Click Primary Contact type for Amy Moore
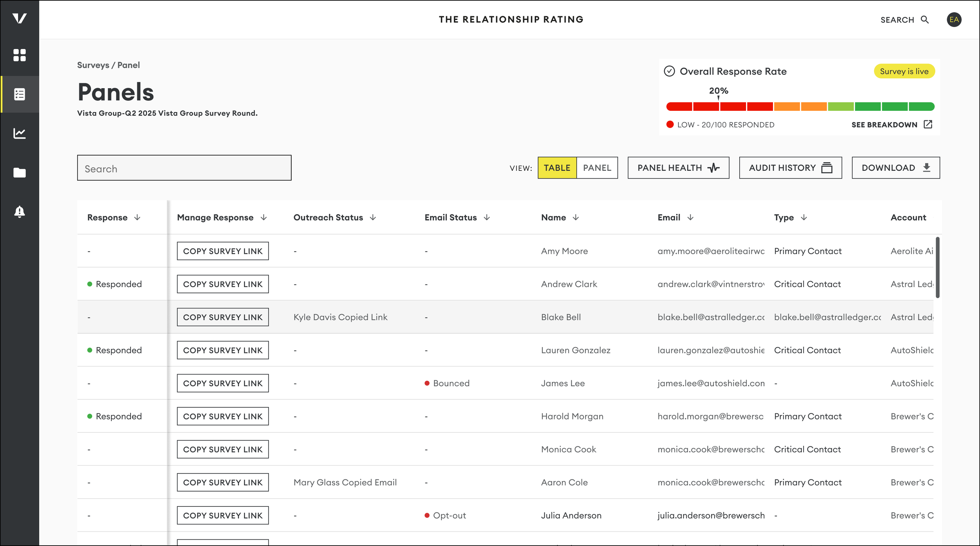The image size is (980, 546). [x=808, y=251]
